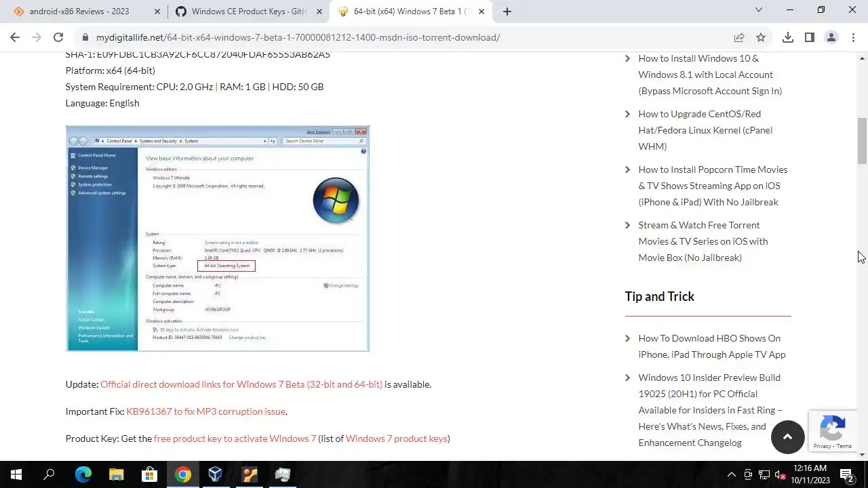
Task: Click the Tip and Trick heading
Action: click(659, 296)
